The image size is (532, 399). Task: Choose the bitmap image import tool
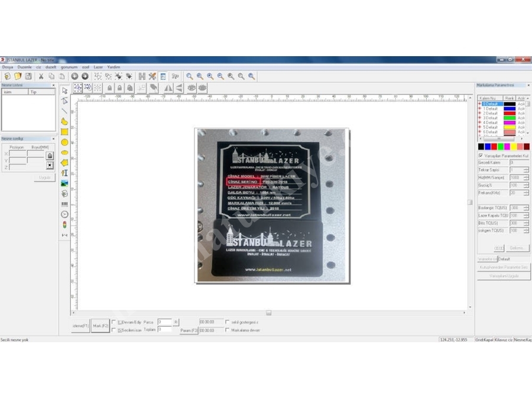(x=64, y=184)
